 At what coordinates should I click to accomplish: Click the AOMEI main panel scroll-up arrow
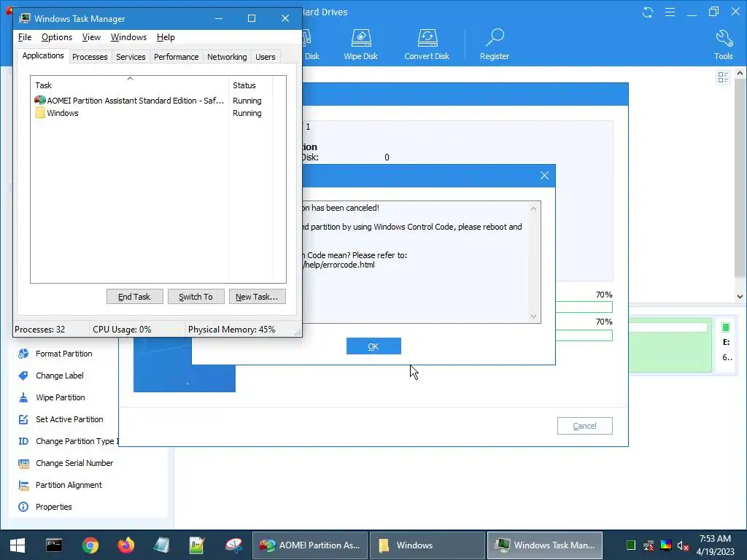point(740,74)
